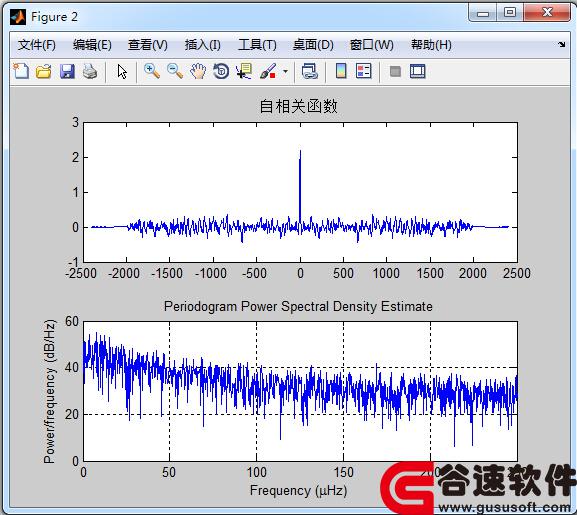This screenshot has width=577, height=515.
Task: Expand the brush color dropdown arrow
Action: point(285,71)
